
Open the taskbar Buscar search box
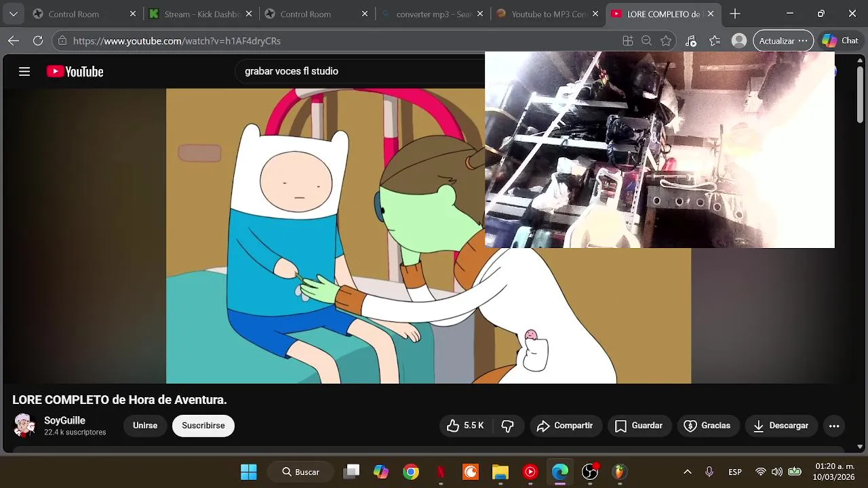click(301, 472)
